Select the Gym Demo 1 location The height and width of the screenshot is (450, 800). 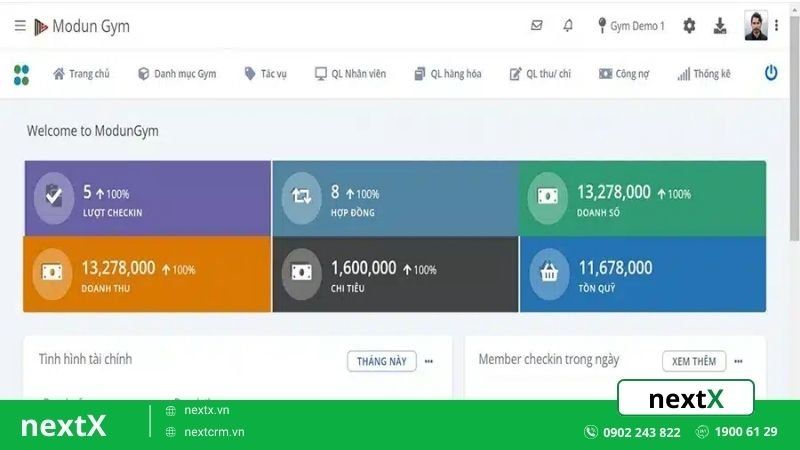coord(631,26)
